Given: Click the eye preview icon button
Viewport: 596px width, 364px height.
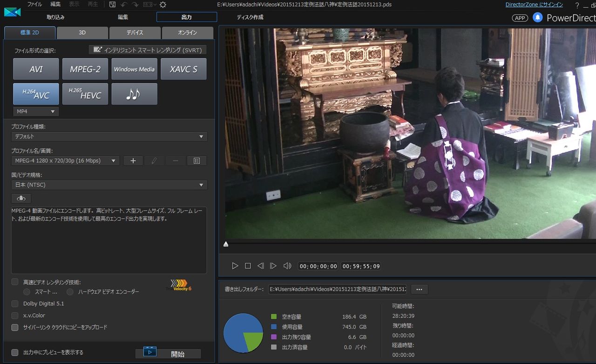Looking at the screenshot, I should (21, 198).
